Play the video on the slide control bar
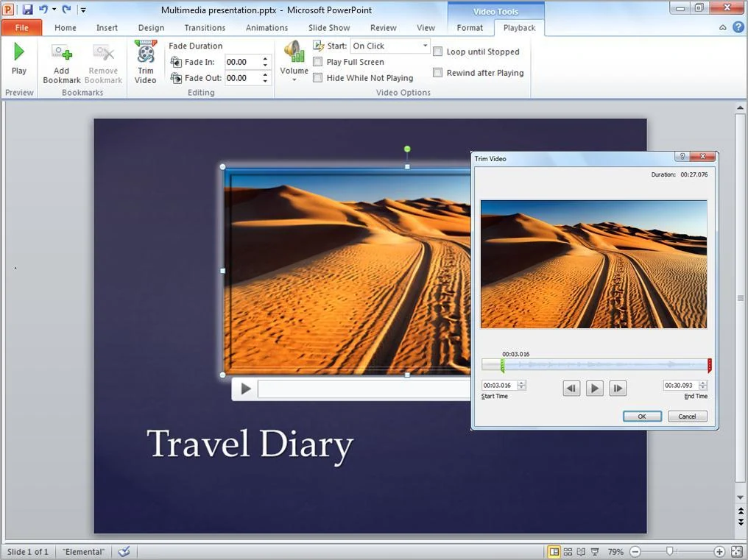The height and width of the screenshot is (560, 748). (x=246, y=389)
